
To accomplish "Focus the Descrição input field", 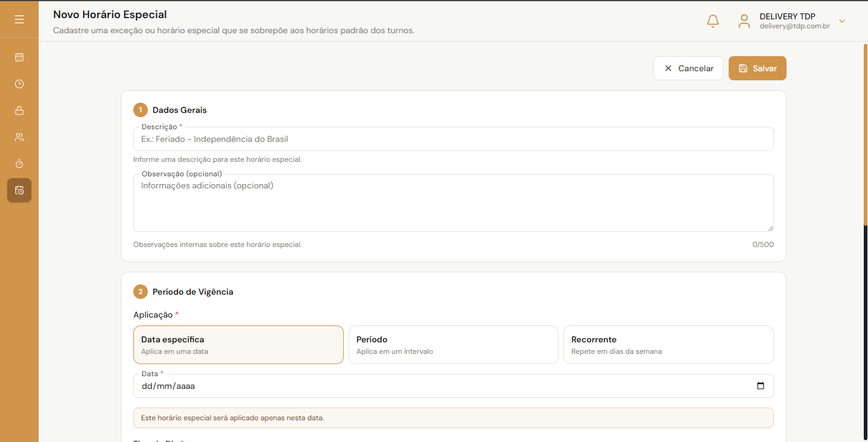I will 454,139.
